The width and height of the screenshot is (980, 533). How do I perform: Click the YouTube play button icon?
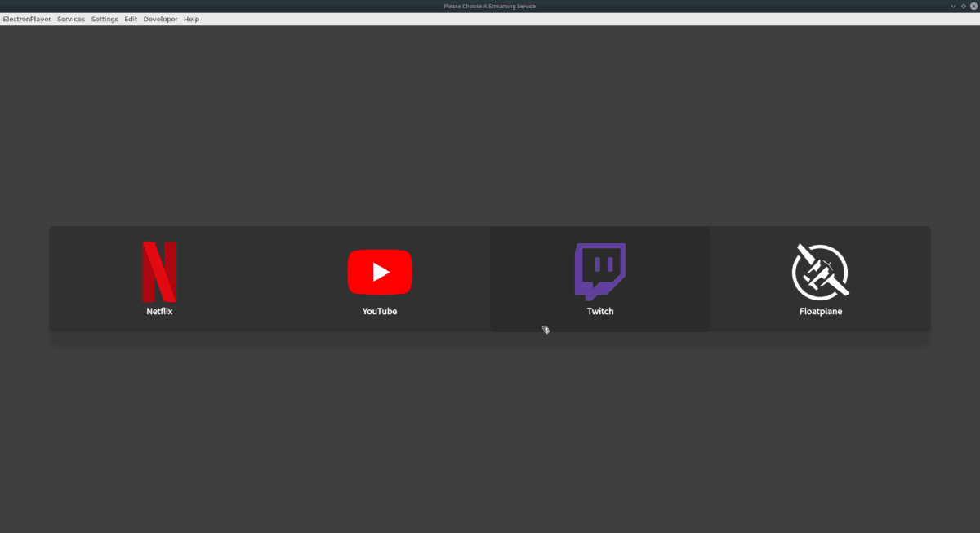380,272
